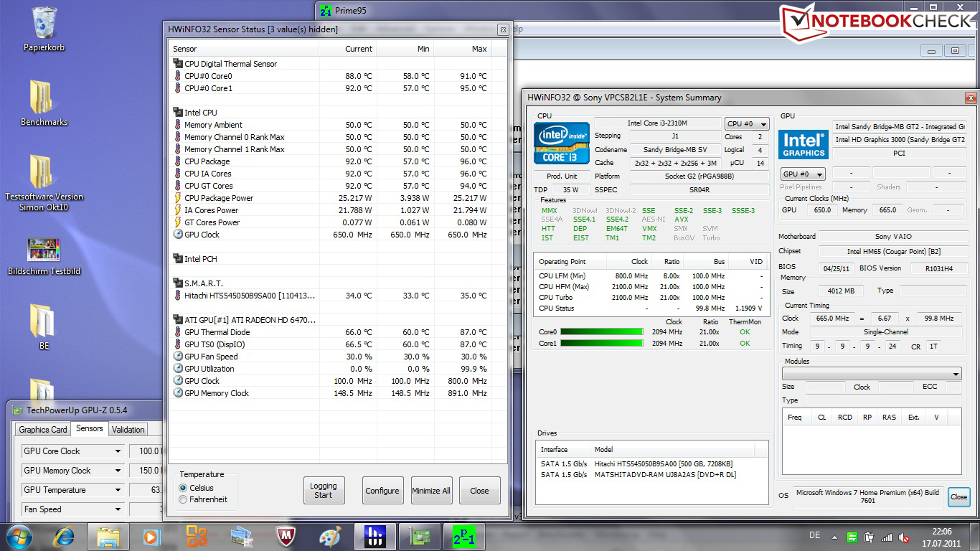Open the Fan Speed sensor dropdown
The height and width of the screenshot is (551, 980).
(x=72, y=509)
